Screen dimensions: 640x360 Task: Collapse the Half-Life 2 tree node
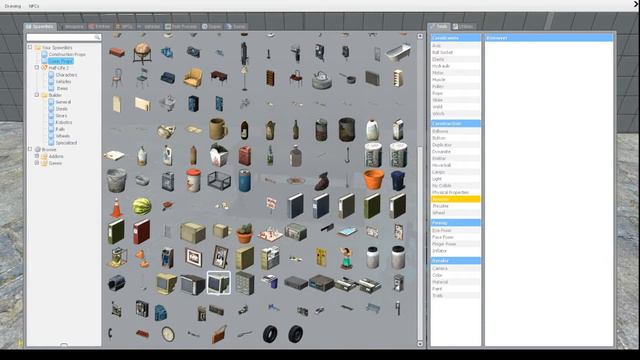point(37,68)
